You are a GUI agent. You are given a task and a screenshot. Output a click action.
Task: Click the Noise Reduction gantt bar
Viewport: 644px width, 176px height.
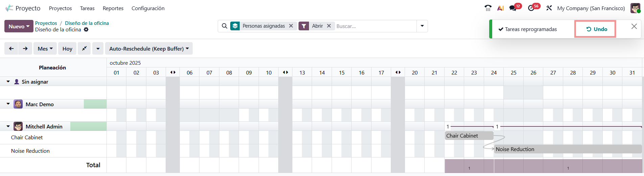click(568, 149)
